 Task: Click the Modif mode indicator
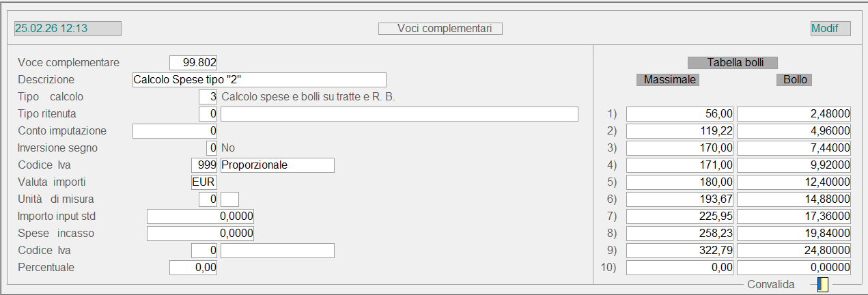[830, 29]
